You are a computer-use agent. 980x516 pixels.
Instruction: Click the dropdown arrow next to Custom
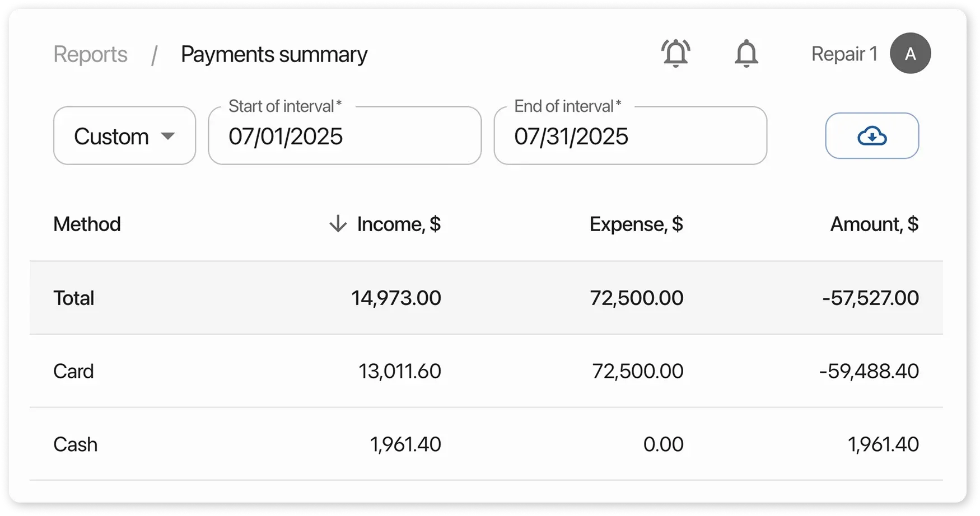[x=167, y=136]
